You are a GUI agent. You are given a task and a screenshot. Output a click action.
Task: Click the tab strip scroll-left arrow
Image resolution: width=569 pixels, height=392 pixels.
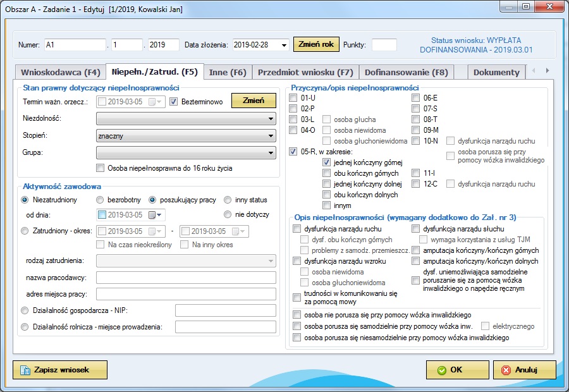coord(534,70)
